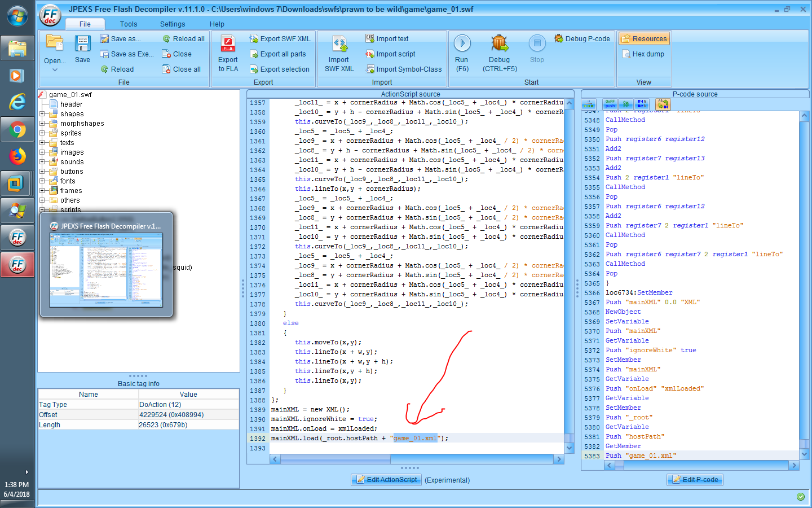This screenshot has width=812, height=508.
Task: Open Firefox from the taskbar
Action: pos(17,156)
